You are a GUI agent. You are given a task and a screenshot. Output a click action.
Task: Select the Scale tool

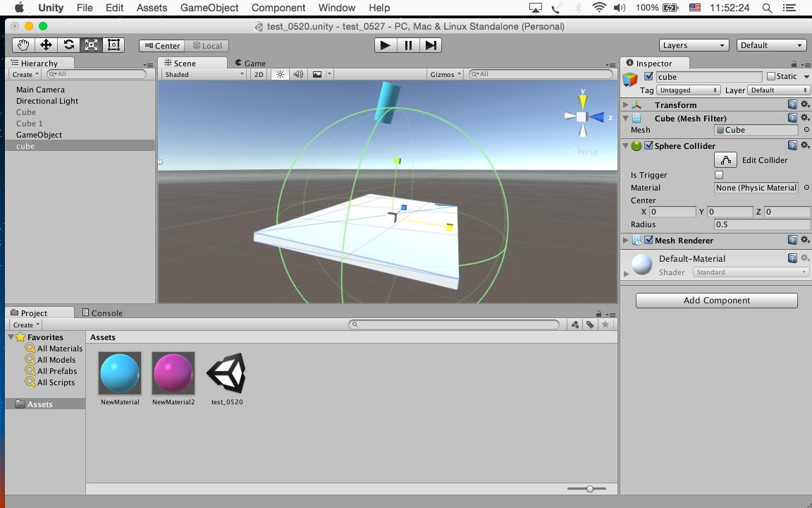[91, 45]
